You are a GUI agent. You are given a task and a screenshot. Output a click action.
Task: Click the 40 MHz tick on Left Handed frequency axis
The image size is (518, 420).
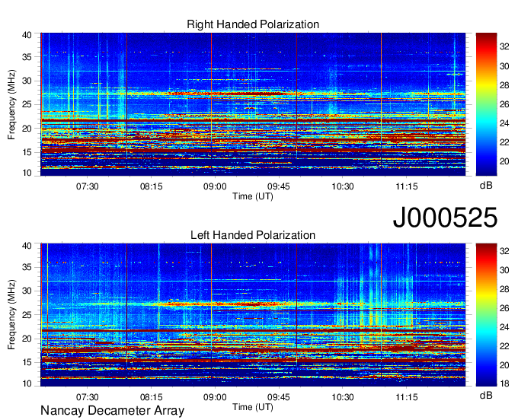[27, 246]
